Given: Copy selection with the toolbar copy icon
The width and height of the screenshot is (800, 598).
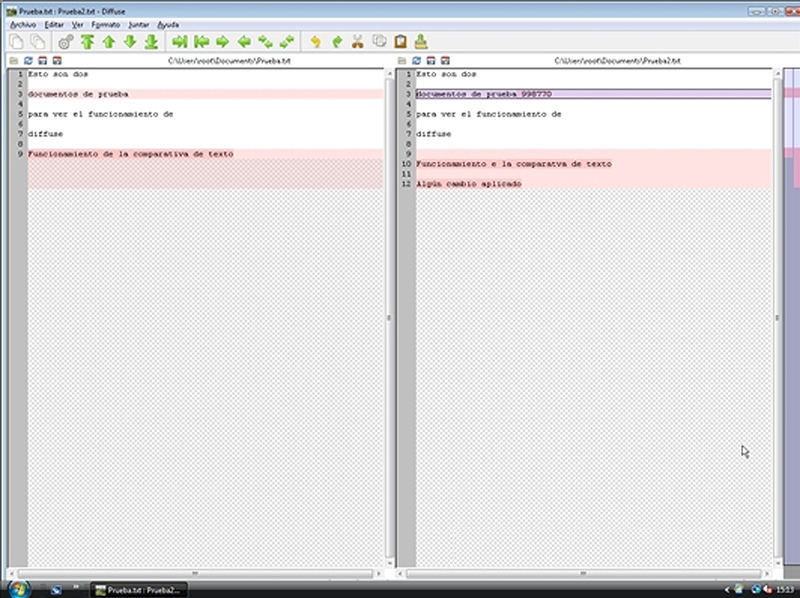Looking at the screenshot, I should click(379, 42).
